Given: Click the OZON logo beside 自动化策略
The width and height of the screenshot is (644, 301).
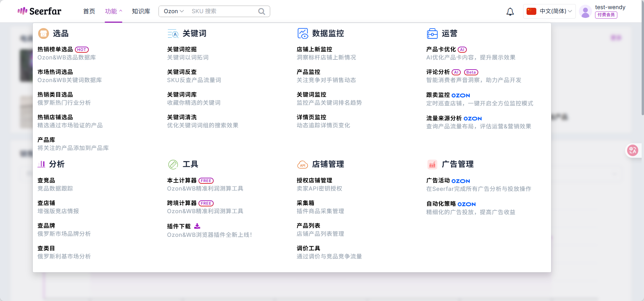Looking at the screenshot, I should (x=466, y=204).
